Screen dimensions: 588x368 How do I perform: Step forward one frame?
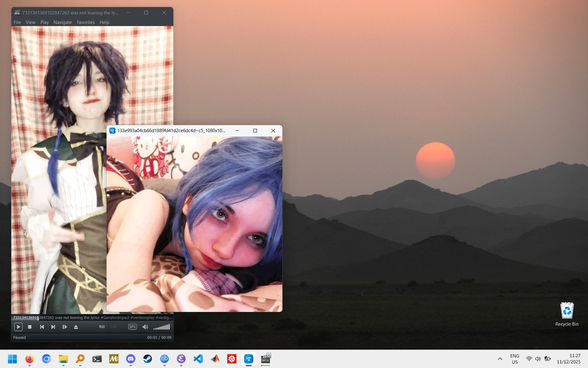[65, 327]
